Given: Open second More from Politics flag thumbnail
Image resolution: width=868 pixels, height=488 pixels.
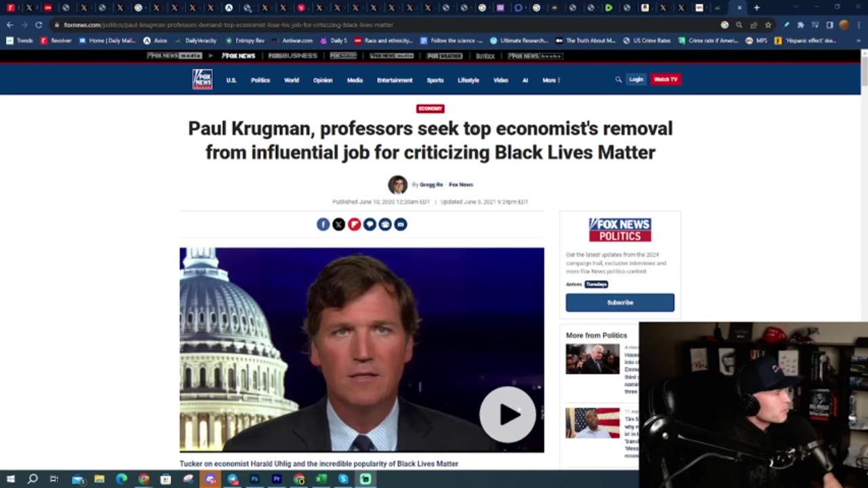Looking at the screenshot, I should point(593,423).
